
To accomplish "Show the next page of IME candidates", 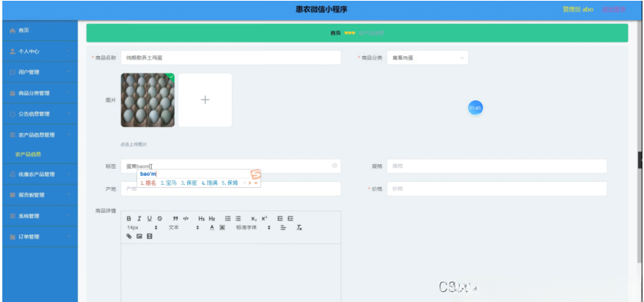I will 250,183.
